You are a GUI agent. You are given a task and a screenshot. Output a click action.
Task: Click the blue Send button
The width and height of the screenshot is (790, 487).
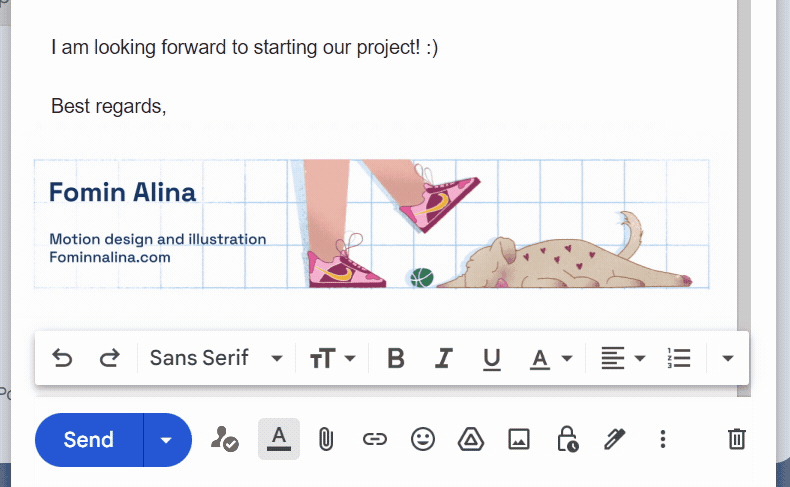[89, 440]
